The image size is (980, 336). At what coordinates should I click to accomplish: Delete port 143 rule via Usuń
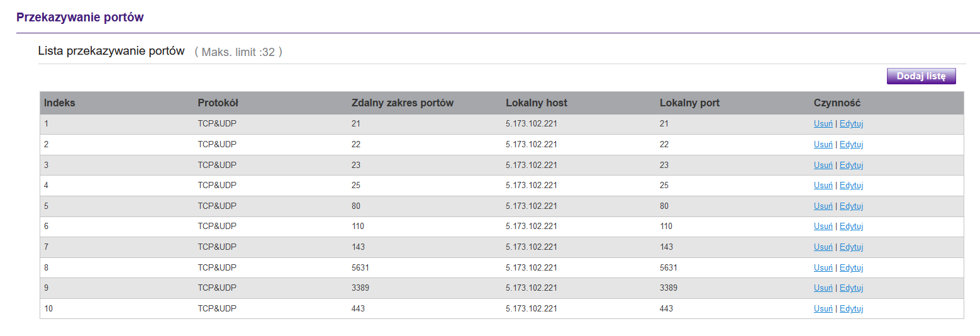pos(823,247)
